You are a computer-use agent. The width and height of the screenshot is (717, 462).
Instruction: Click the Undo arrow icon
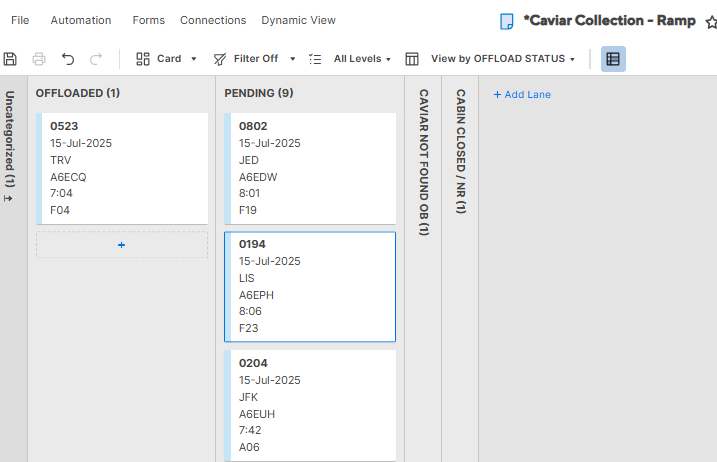click(x=68, y=59)
